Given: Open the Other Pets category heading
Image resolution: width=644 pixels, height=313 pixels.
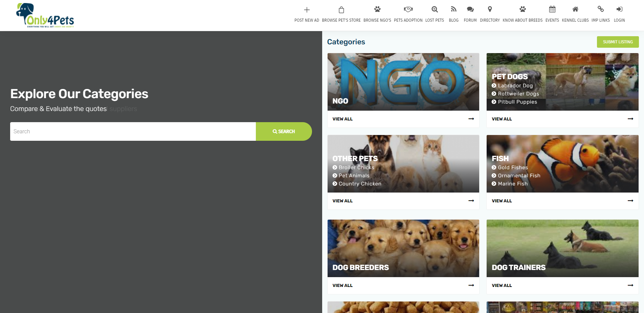Looking at the screenshot, I should point(355,159).
